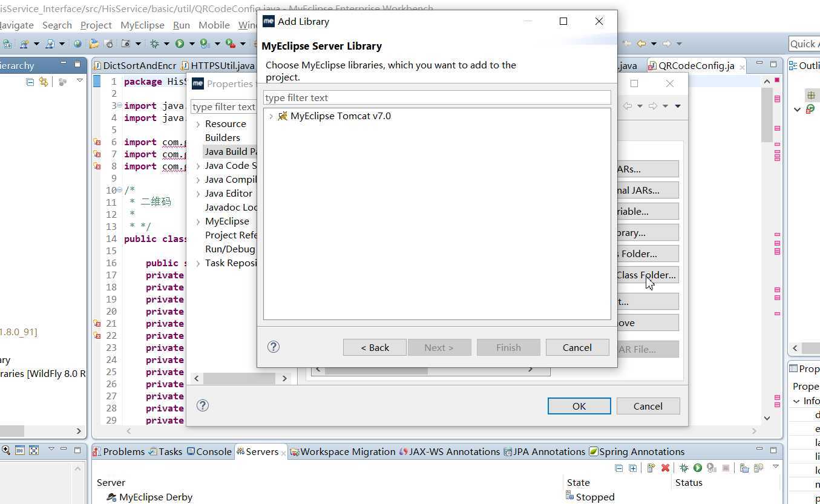Switch to the Console tab
Image resolution: width=820 pixels, height=504 pixels.
tap(209, 451)
